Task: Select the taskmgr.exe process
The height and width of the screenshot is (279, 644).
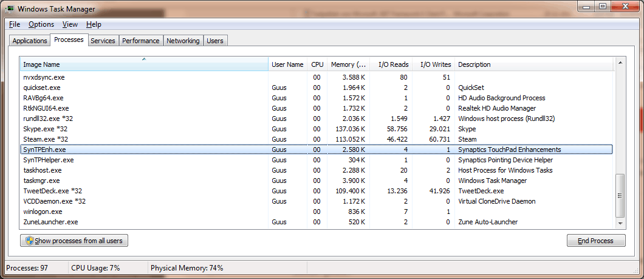Action: pyautogui.click(x=317, y=181)
